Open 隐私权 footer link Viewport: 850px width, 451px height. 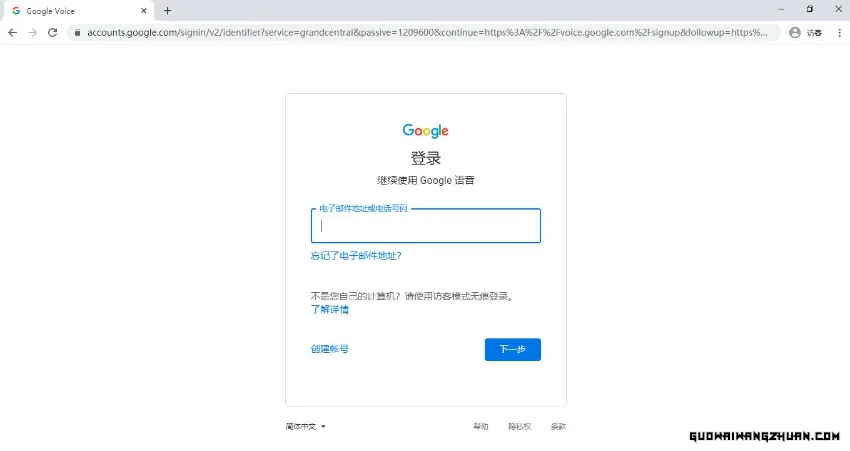(519, 427)
